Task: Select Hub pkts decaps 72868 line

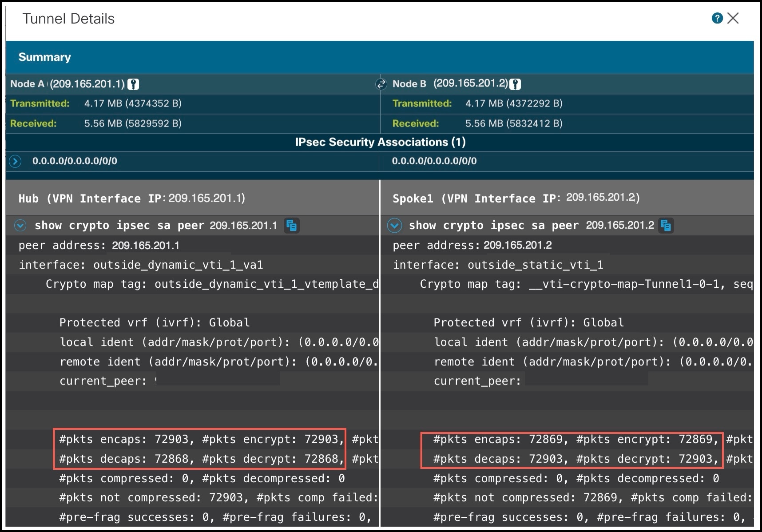Action: [x=219, y=459]
